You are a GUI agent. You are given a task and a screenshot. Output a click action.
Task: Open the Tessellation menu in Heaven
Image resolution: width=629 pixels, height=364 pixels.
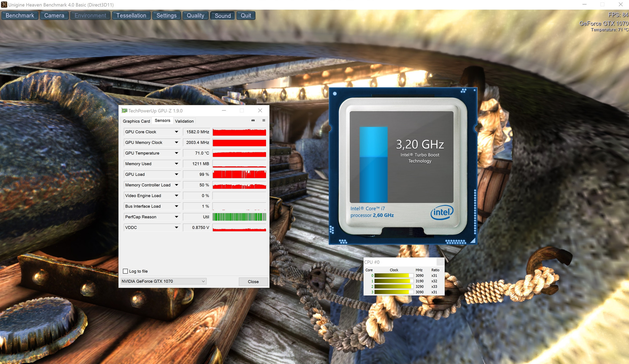[131, 16]
